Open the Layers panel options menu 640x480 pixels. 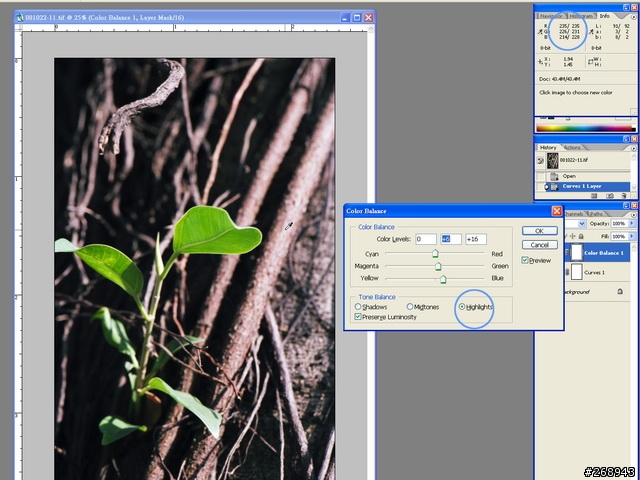pos(634,215)
